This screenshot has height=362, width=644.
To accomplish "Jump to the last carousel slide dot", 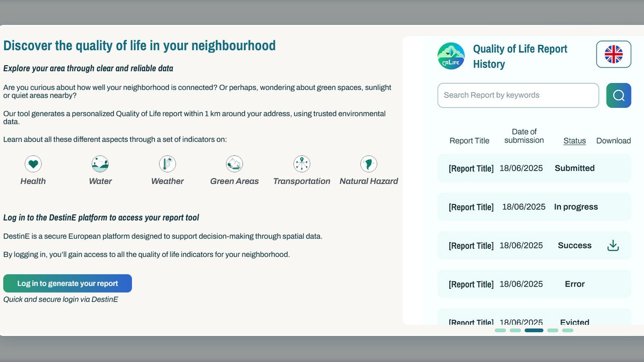I will pos(568,330).
